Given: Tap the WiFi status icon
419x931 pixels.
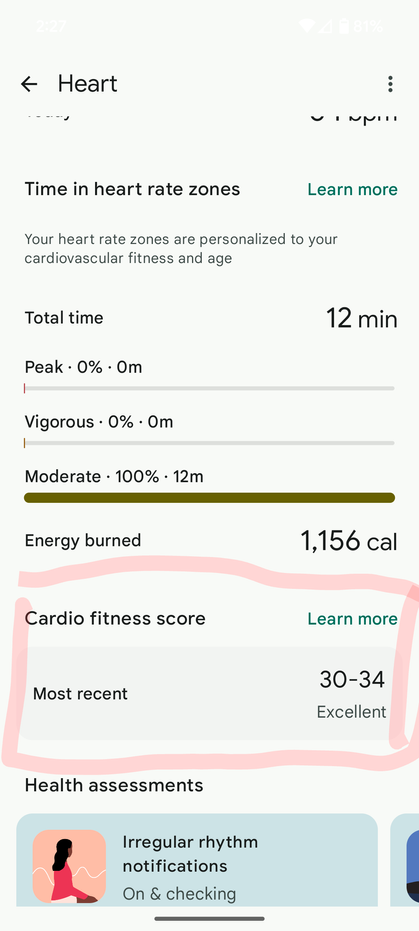Looking at the screenshot, I should [x=307, y=26].
